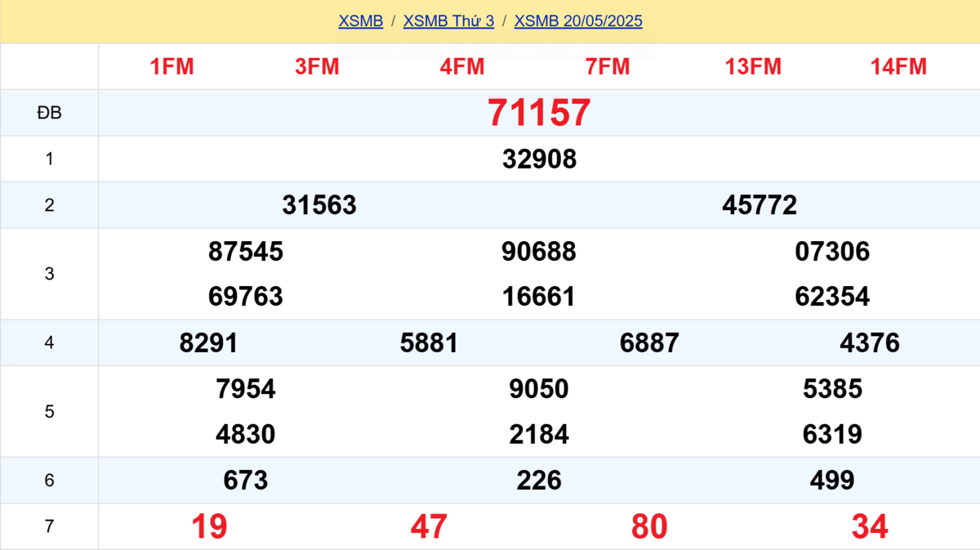The height and width of the screenshot is (550, 980).
Task: Click fifth prize number 9050
Action: click(539, 389)
